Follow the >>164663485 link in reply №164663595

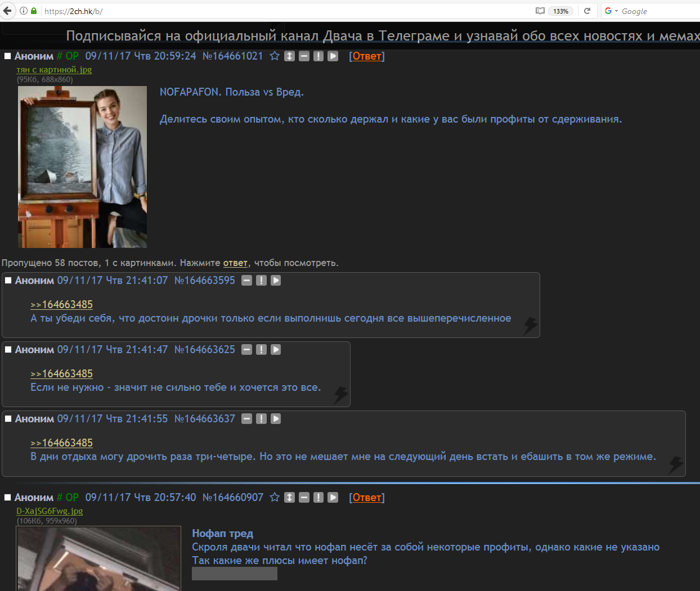[x=61, y=304]
